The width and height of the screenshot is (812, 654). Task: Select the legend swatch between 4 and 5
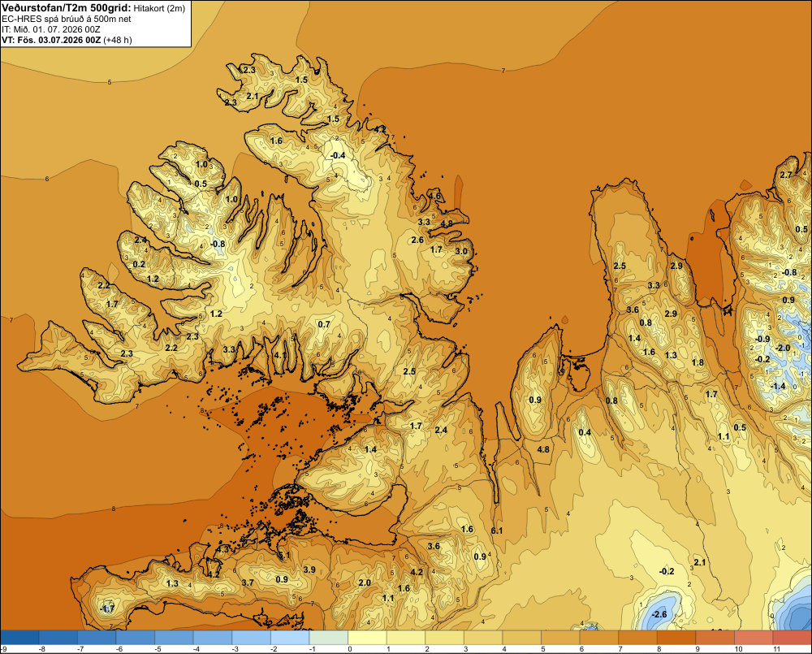[521, 638]
